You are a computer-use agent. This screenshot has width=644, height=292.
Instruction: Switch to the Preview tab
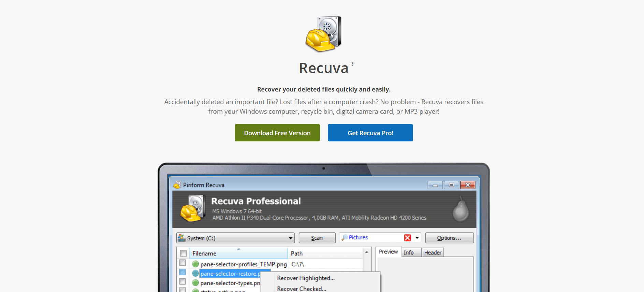(388, 252)
